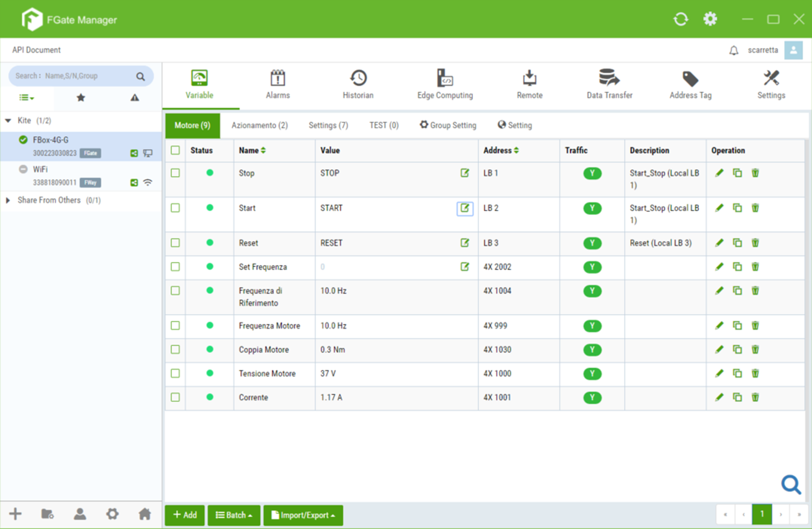Show favorites star filter
The width and height of the screenshot is (812, 529).
tap(80, 97)
